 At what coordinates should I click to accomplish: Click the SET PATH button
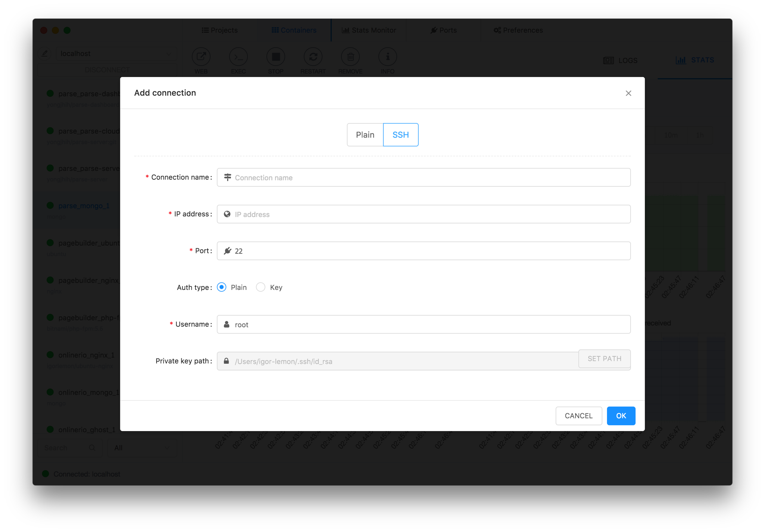pyautogui.click(x=604, y=359)
